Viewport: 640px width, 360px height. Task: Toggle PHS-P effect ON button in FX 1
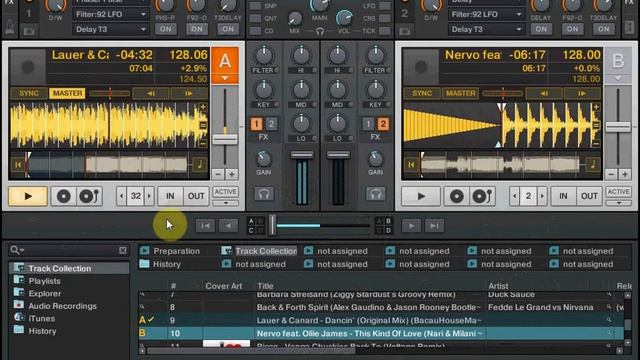(x=166, y=29)
